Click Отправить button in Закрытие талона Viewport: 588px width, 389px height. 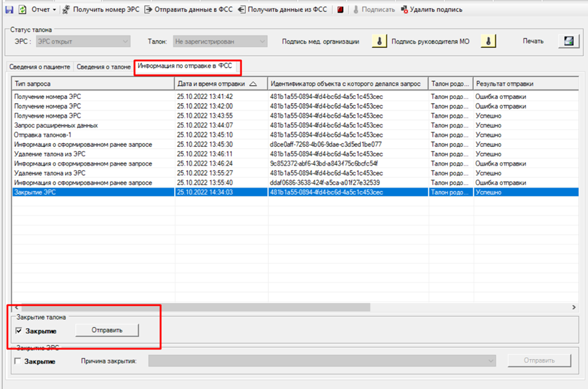(107, 330)
